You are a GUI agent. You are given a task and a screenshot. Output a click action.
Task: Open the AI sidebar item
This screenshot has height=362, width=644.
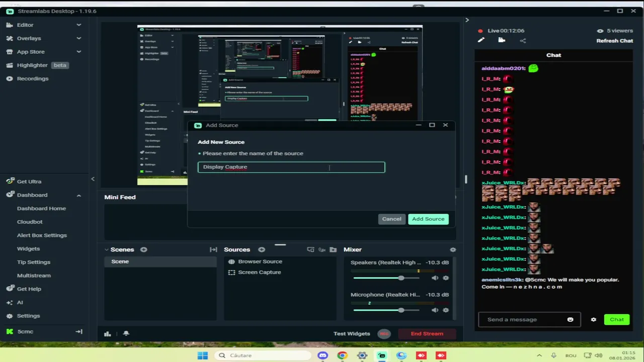tap(20, 302)
